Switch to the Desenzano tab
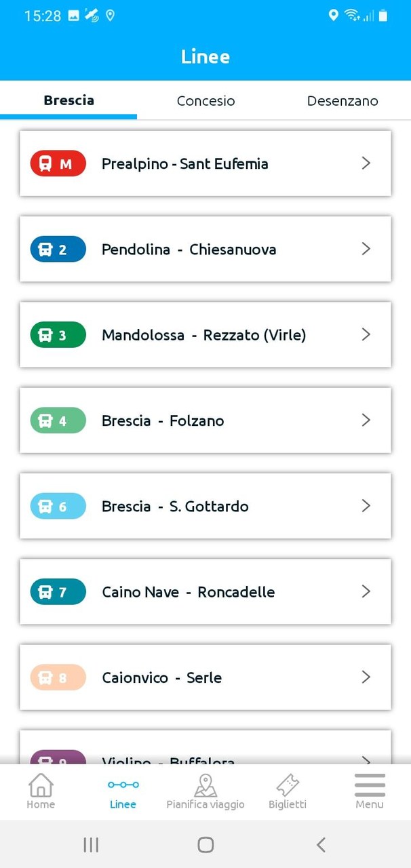Screen dimensions: 411x868 point(342,100)
